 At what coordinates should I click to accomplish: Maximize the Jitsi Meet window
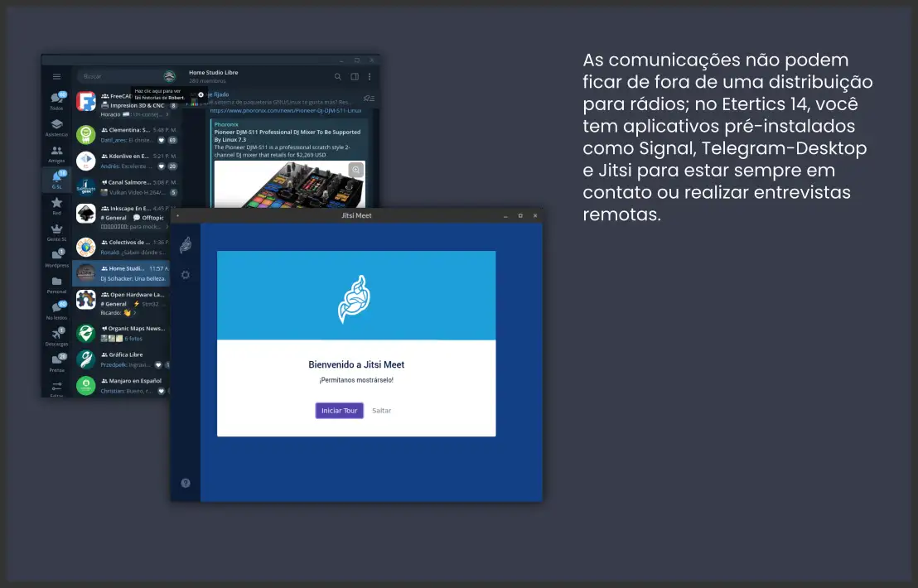[519, 216]
